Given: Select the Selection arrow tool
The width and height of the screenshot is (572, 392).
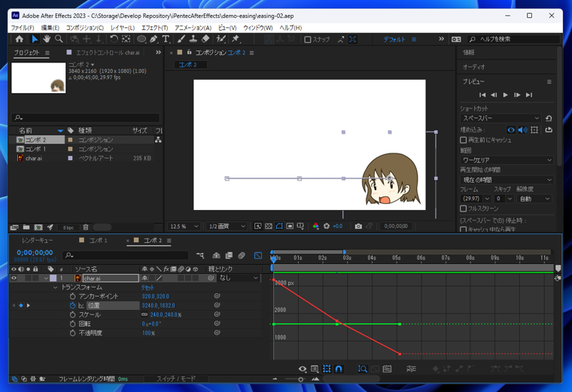Looking at the screenshot, I should 35,39.
